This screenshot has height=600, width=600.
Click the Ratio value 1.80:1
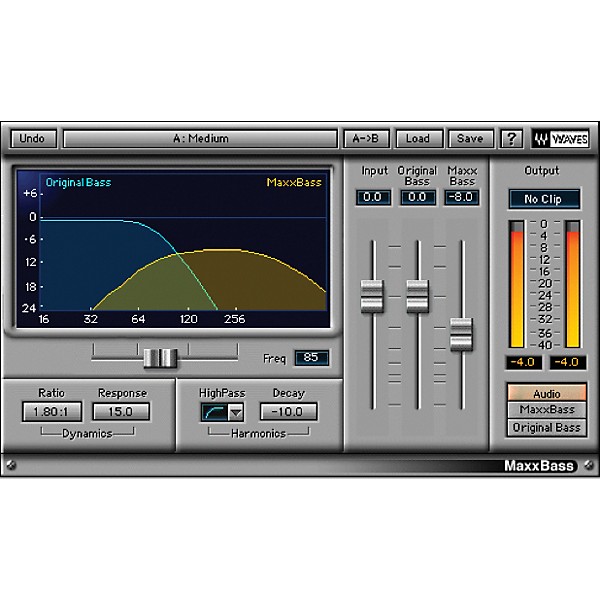point(52,412)
